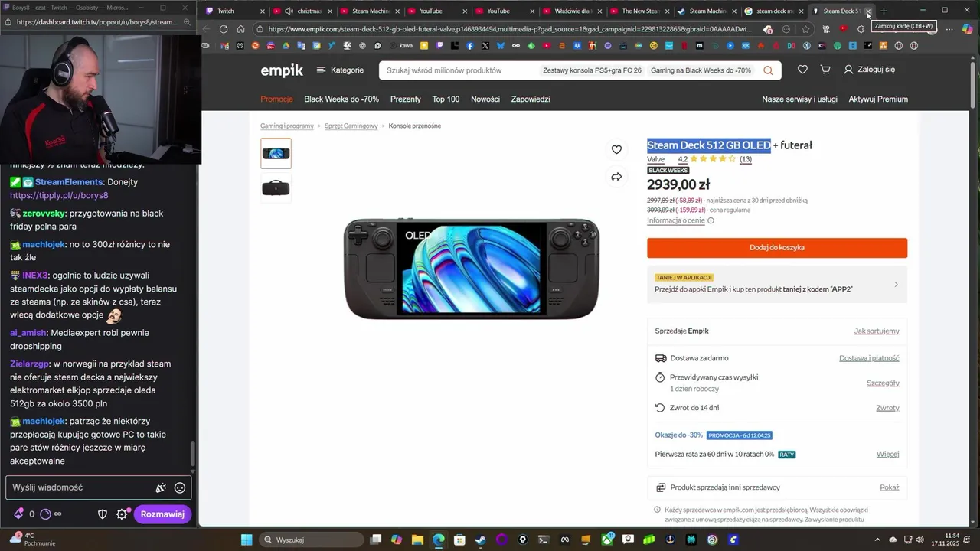Click Pokaż link for other sellers
Viewport: 980px width, 551px height.
890,487
